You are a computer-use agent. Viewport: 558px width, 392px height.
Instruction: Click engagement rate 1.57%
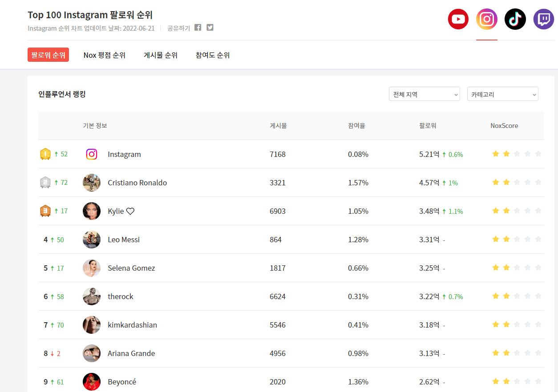(x=358, y=183)
